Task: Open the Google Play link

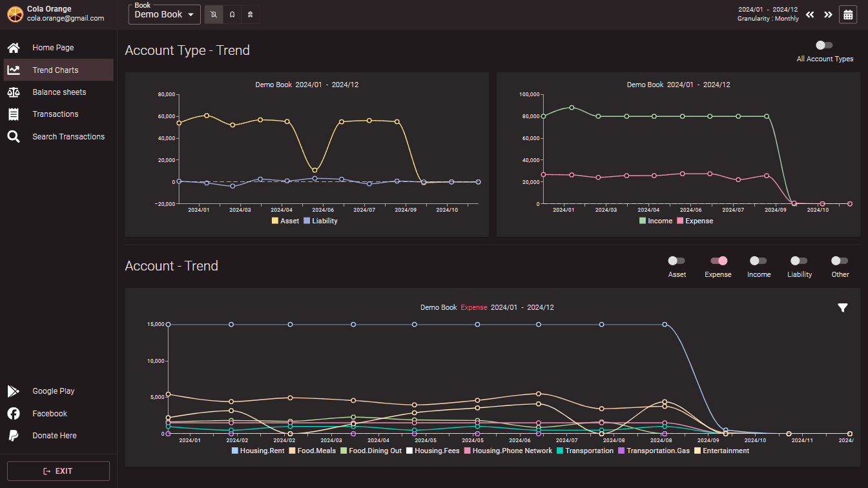Action: 53,391
